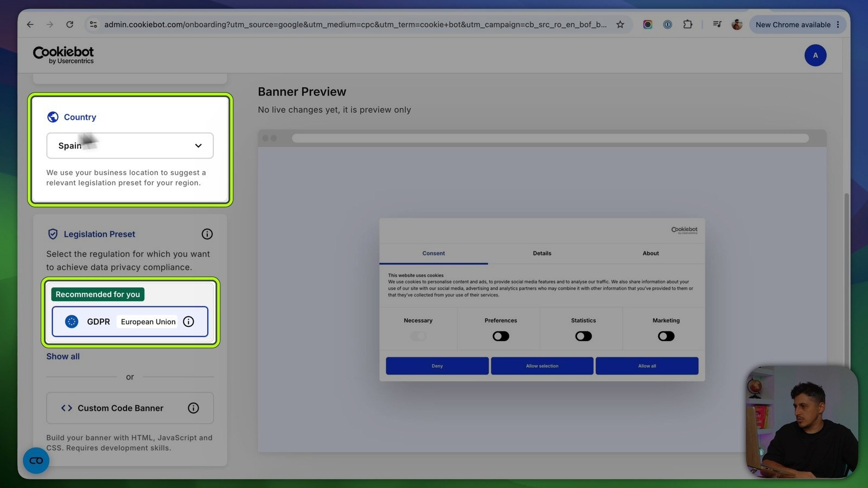Open the Legislation Preset info icon

coord(207,234)
